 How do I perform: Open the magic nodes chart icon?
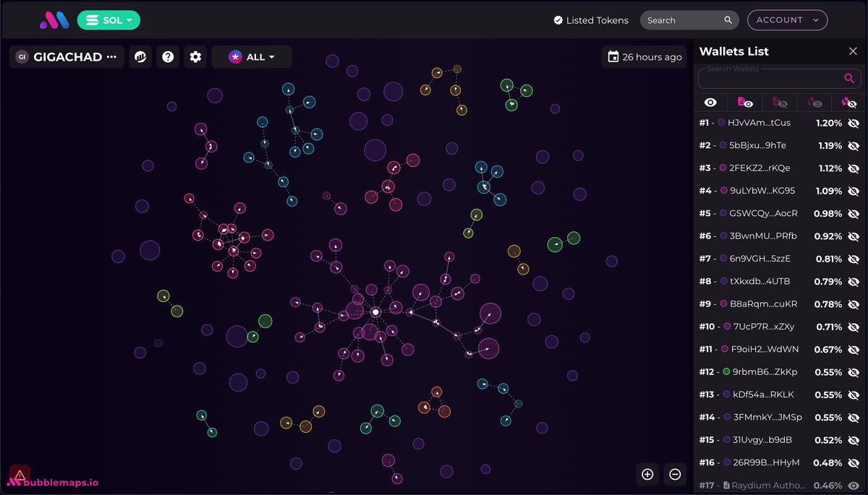140,56
